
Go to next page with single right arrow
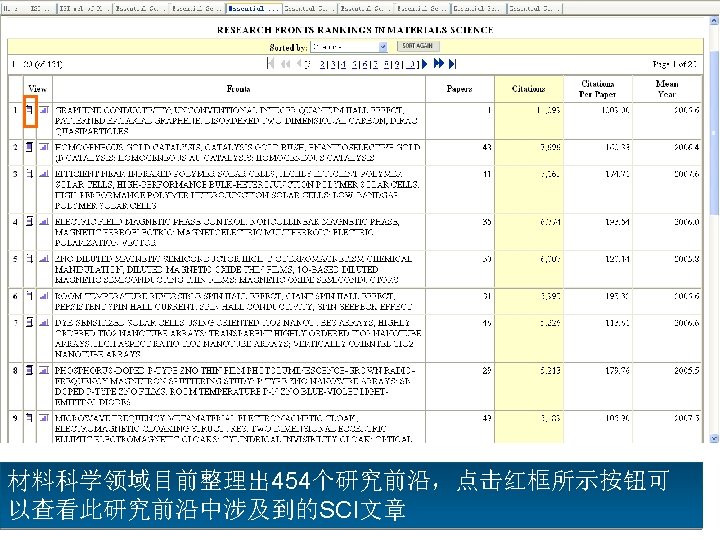coord(425,64)
